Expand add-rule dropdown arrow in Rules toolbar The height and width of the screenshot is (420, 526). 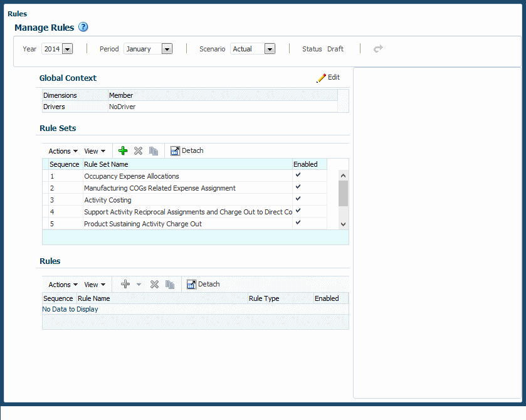[x=139, y=285]
